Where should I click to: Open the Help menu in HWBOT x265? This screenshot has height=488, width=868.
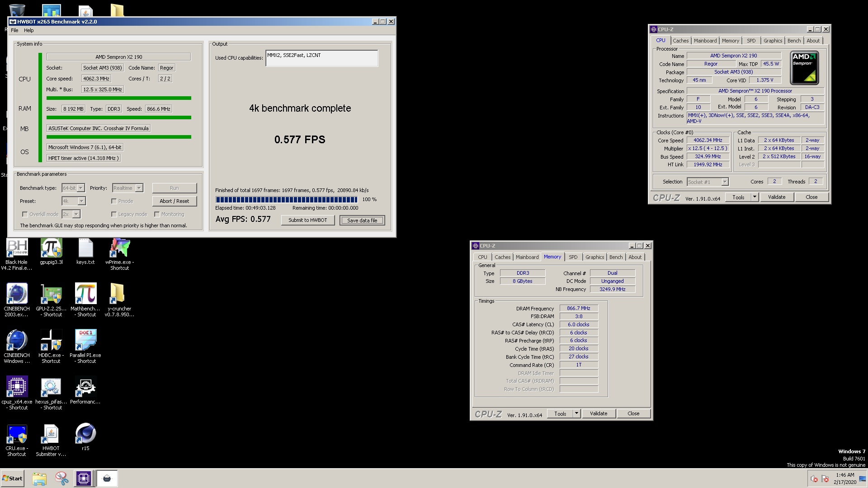coord(29,30)
